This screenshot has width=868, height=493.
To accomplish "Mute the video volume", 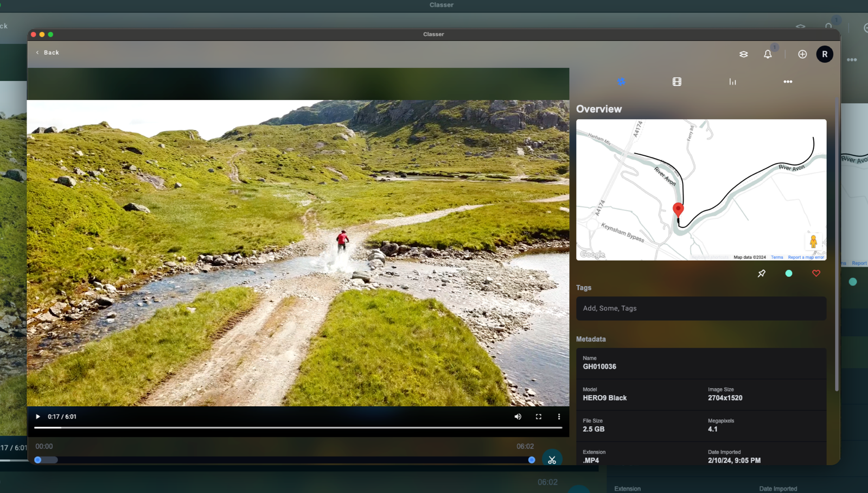I will (x=518, y=417).
